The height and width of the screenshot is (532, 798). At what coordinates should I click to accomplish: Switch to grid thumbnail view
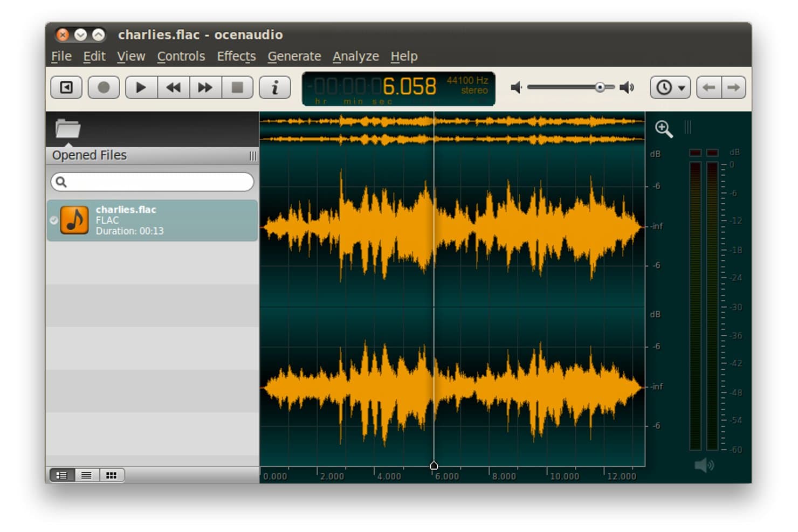point(112,475)
